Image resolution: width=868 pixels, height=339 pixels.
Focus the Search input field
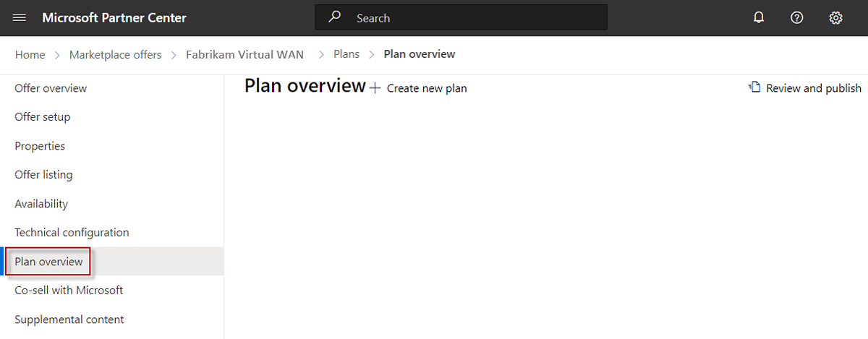[461, 18]
